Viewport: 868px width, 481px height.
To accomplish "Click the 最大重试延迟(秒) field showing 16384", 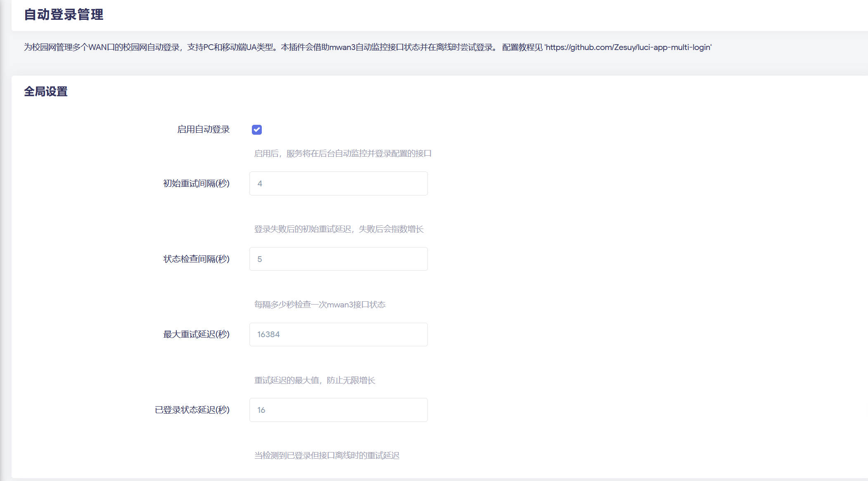I will [x=338, y=334].
